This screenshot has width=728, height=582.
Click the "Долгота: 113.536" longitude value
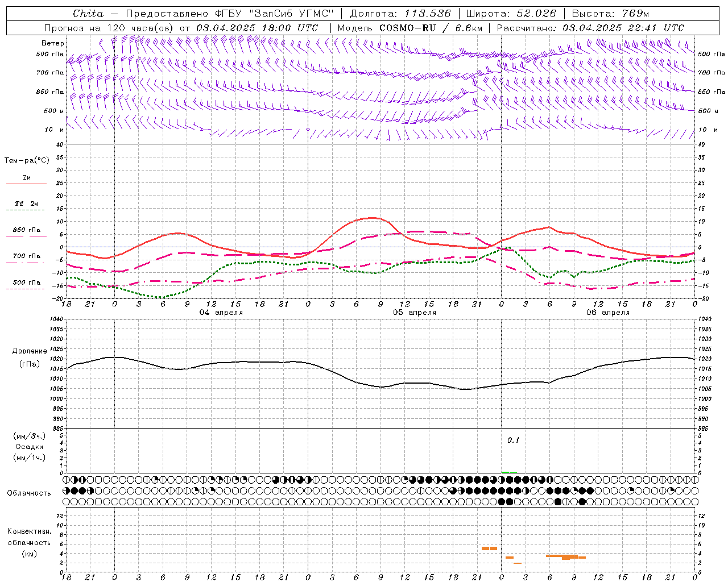pos(400,14)
